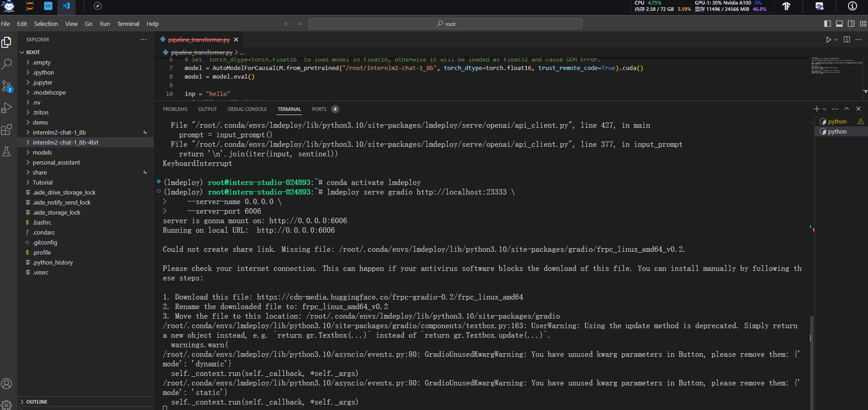Open the Source Control view
Viewport: 868px width, 410px height.
pos(7,86)
